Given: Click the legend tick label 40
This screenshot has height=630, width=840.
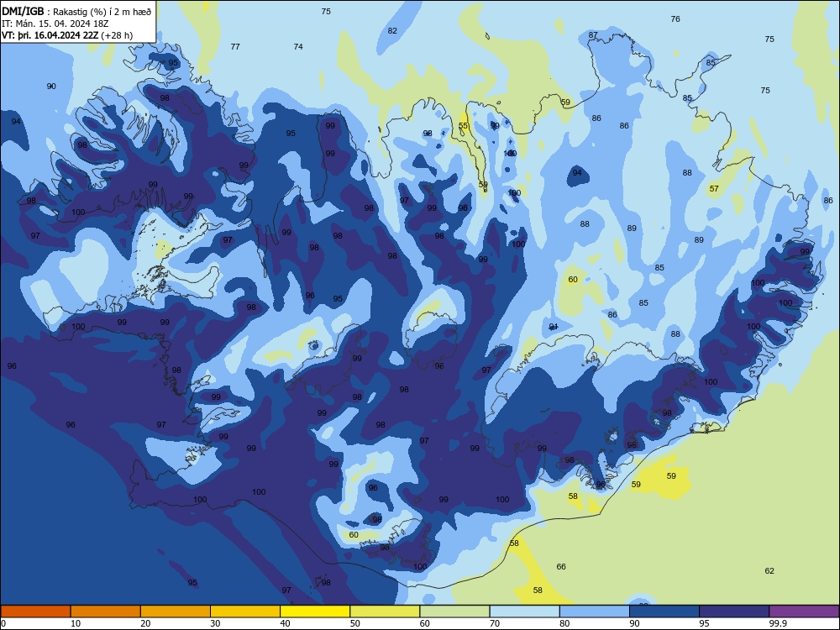Looking at the screenshot, I should pyautogui.click(x=286, y=623).
